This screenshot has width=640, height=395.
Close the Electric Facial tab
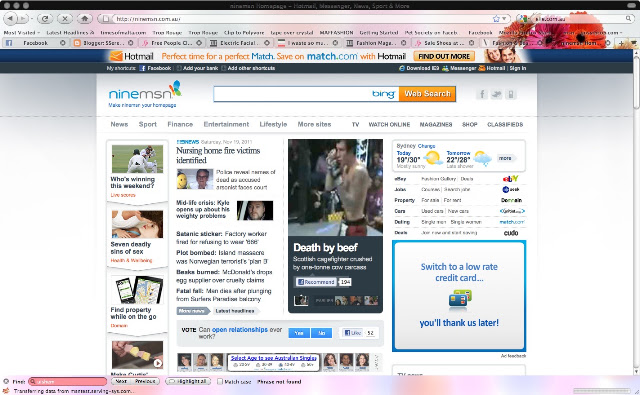pyautogui.click(x=267, y=42)
